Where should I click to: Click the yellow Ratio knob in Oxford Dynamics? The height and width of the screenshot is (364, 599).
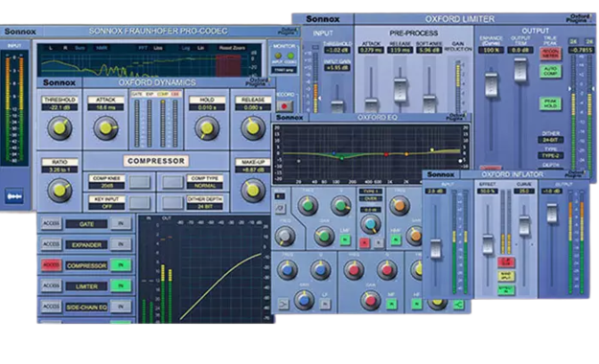pyautogui.click(x=59, y=190)
